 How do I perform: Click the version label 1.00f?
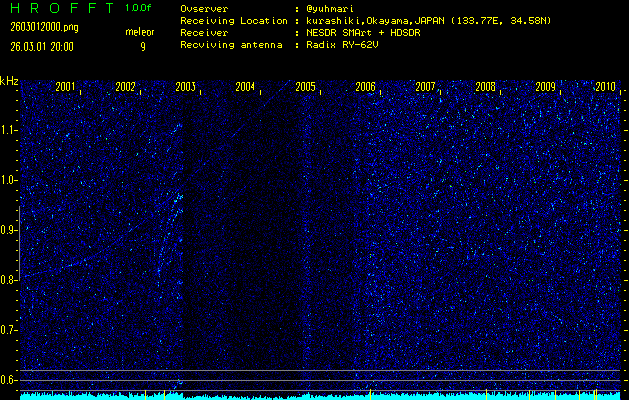pyautogui.click(x=138, y=8)
